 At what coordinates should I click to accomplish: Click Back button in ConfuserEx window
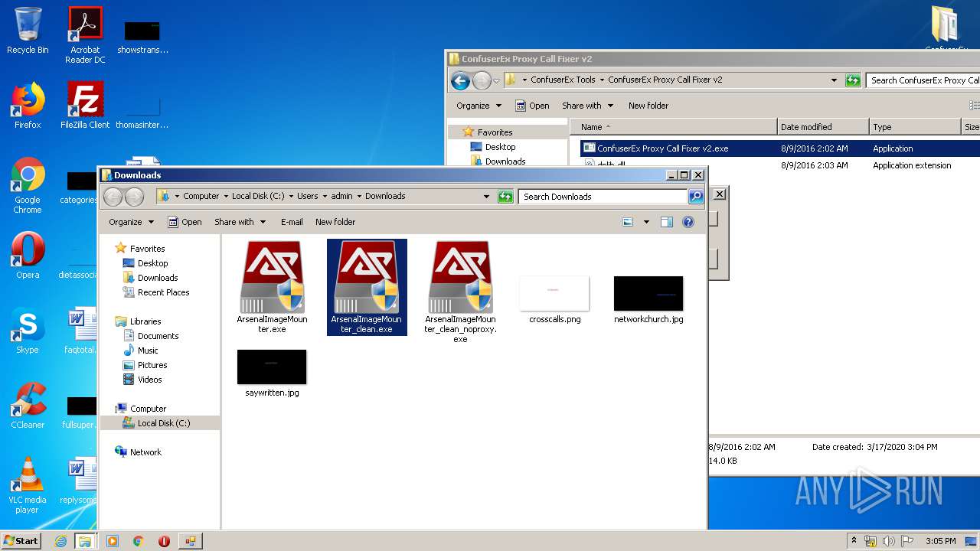460,80
